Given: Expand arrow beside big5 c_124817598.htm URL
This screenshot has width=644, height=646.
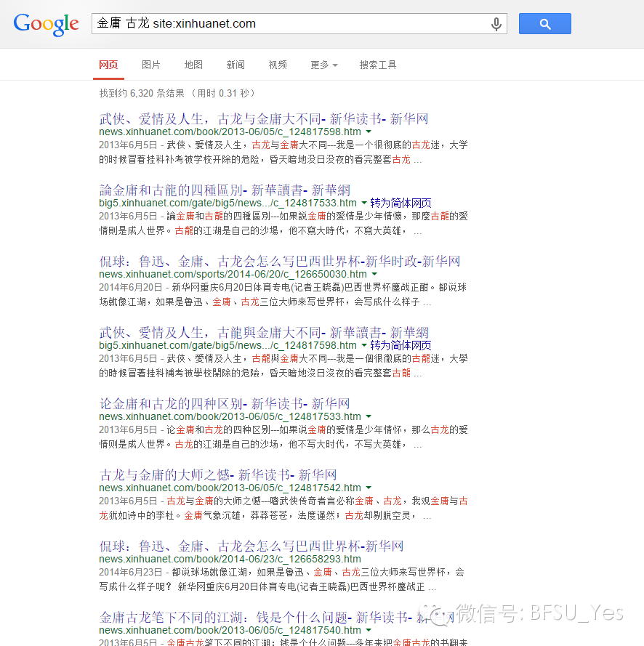Looking at the screenshot, I should pos(364,345).
